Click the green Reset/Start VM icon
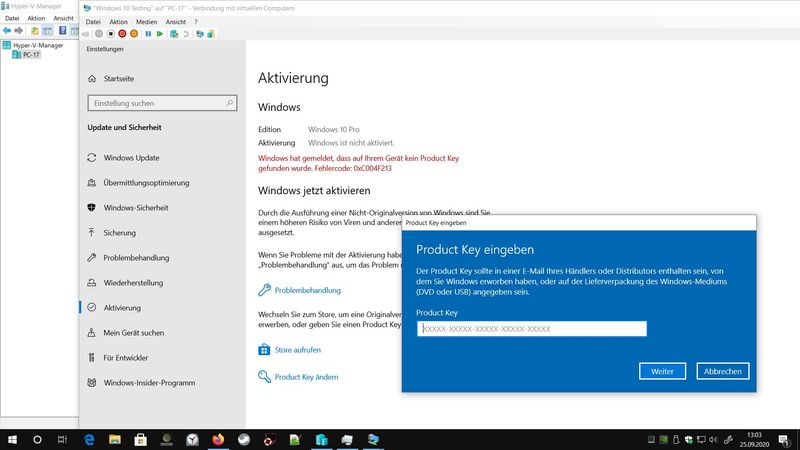The height and width of the screenshot is (450, 800). pos(160,34)
